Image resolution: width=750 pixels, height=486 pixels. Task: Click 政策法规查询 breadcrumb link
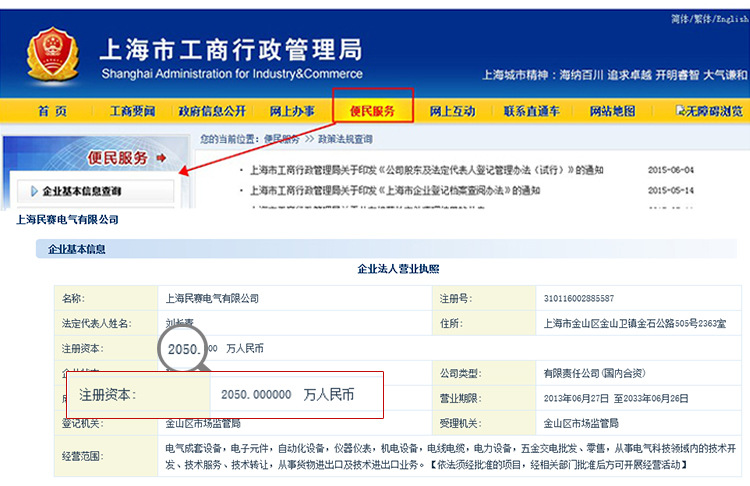345,139
